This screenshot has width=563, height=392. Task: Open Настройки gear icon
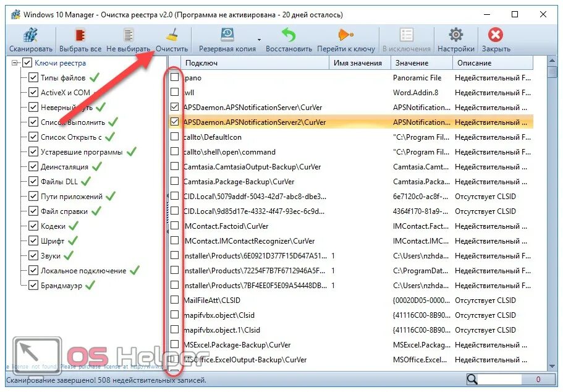point(456,35)
